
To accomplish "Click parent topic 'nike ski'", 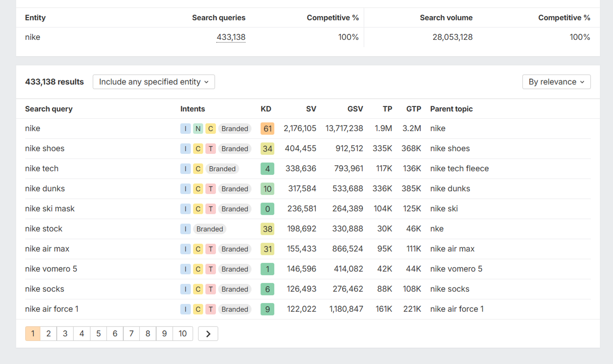I will click(x=444, y=209).
